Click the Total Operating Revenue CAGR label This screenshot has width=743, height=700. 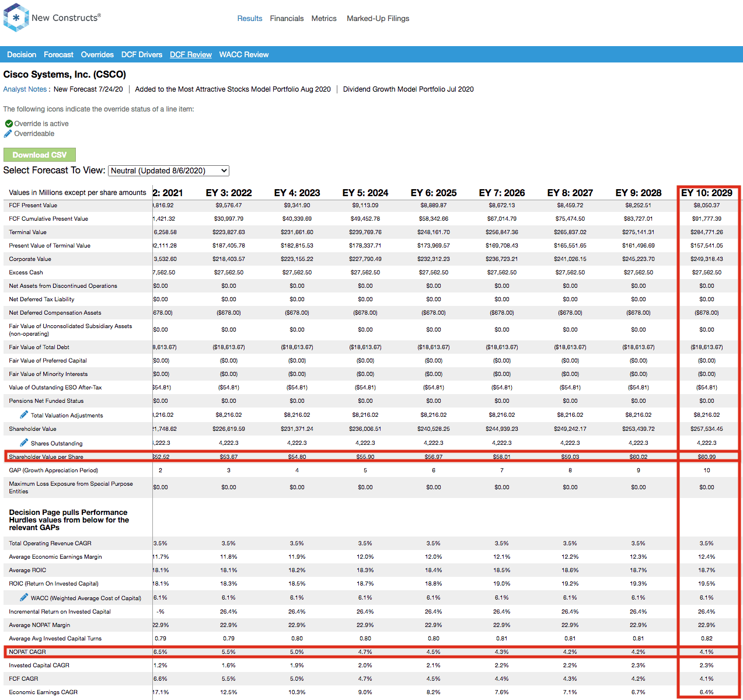50,544
